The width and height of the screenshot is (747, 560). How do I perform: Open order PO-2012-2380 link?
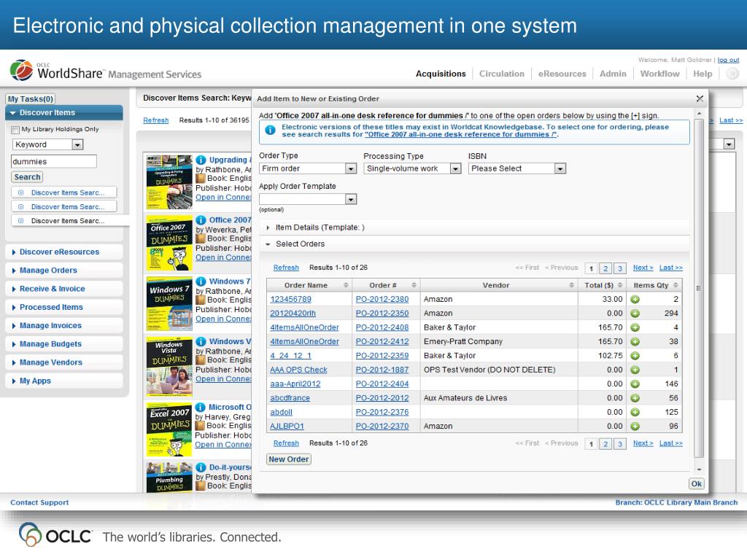pyautogui.click(x=382, y=299)
